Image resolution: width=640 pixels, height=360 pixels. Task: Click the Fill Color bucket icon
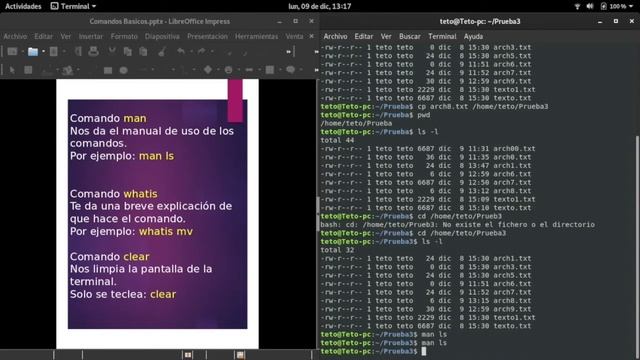(x=68, y=70)
